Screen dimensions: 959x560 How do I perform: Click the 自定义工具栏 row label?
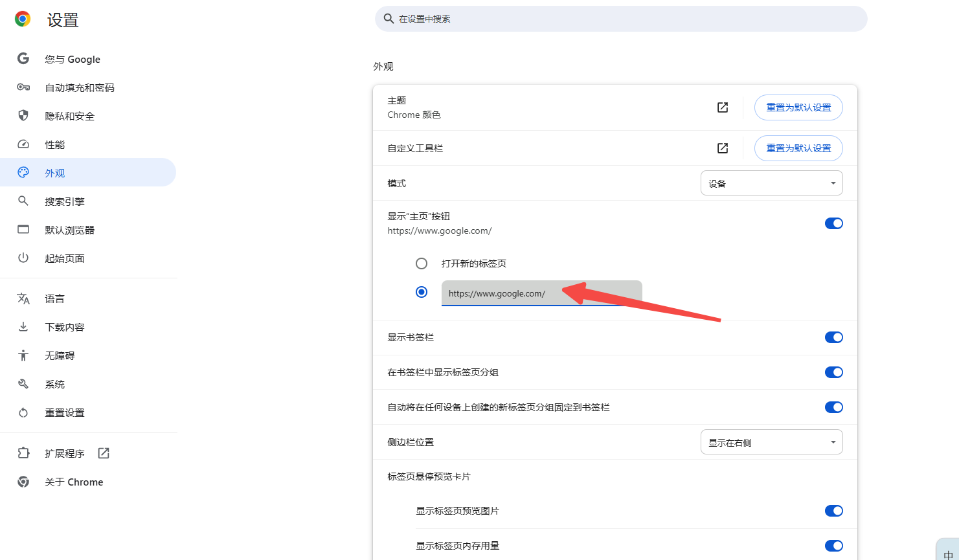click(x=415, y=148)
